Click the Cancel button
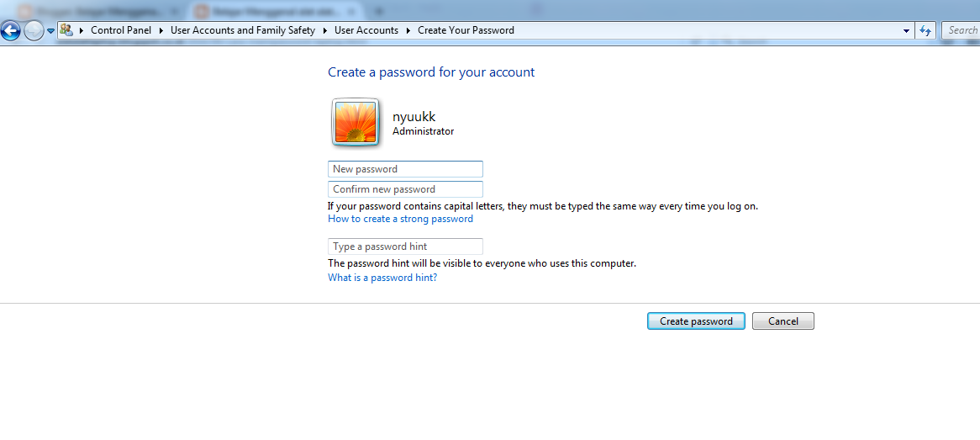Viewport: 980px width, 440px height. click(x=783, y=321)
